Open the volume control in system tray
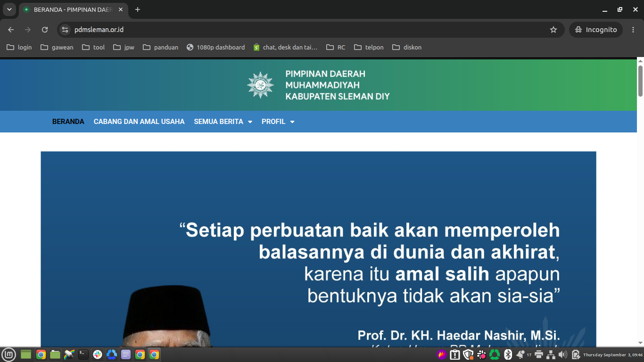The width and height of the screenshot is (644, 362). tap(562, 354)
